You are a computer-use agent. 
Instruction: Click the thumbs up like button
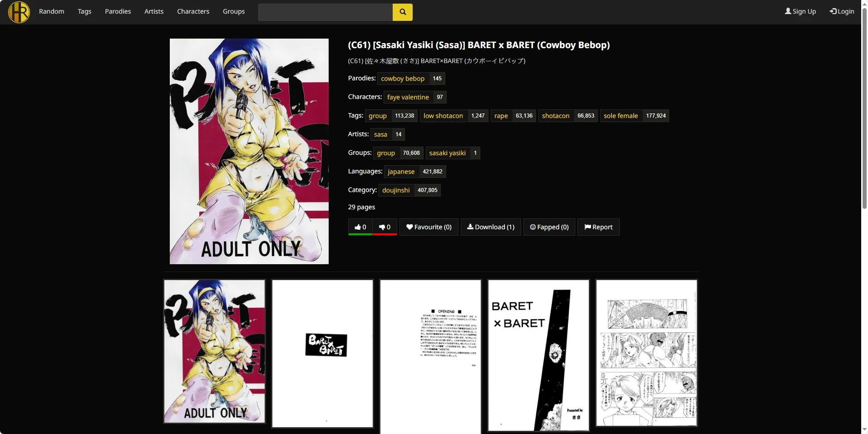360,227
